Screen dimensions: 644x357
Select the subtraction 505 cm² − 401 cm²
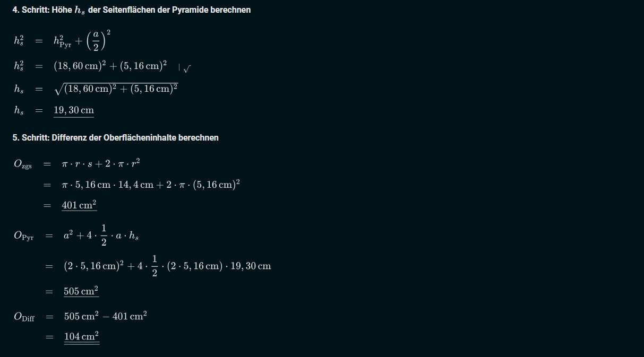click(105, 316)
